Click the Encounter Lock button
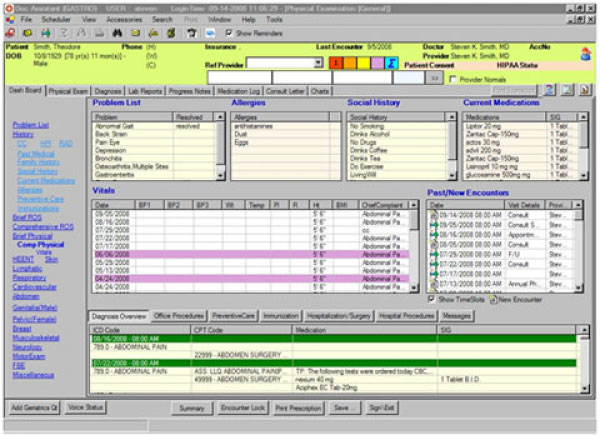 click(x=243, y=408)
